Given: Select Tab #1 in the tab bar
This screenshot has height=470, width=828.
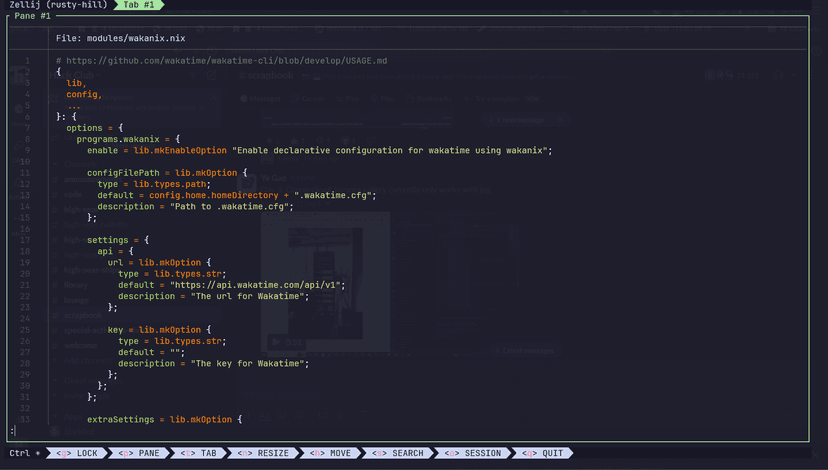Looking at the screenshot, I should click(x=139, y=6).
